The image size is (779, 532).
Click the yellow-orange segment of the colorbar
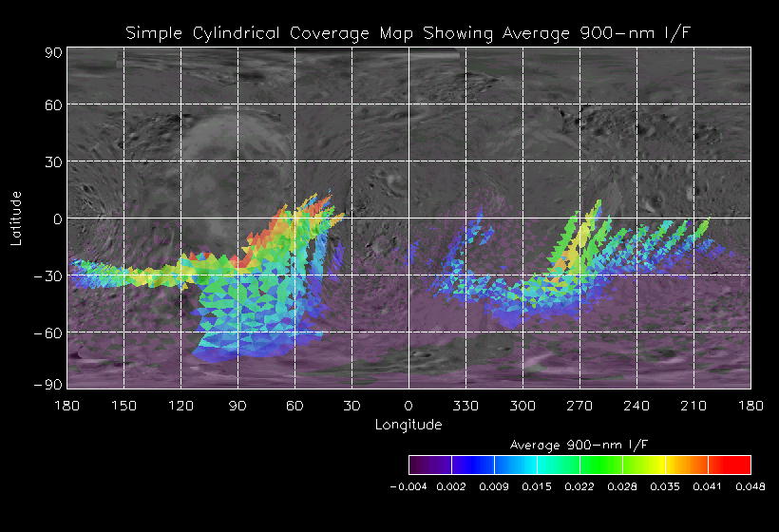click(x=687, y=465)
